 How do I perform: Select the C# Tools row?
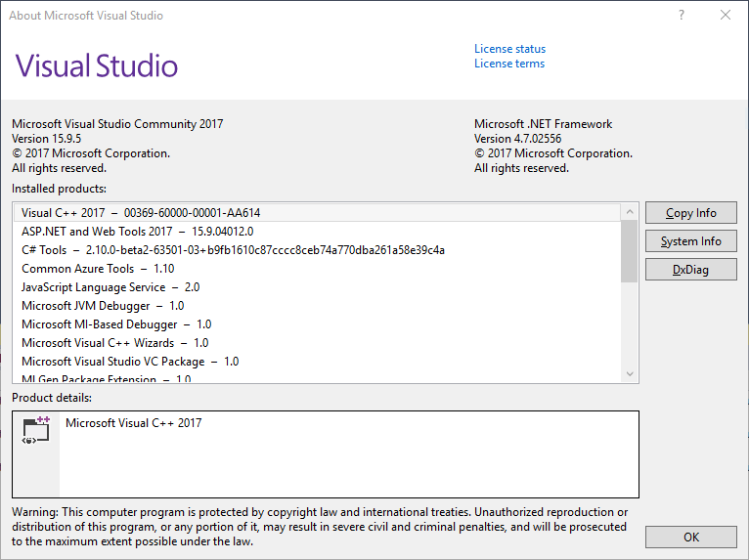point(317,250)
